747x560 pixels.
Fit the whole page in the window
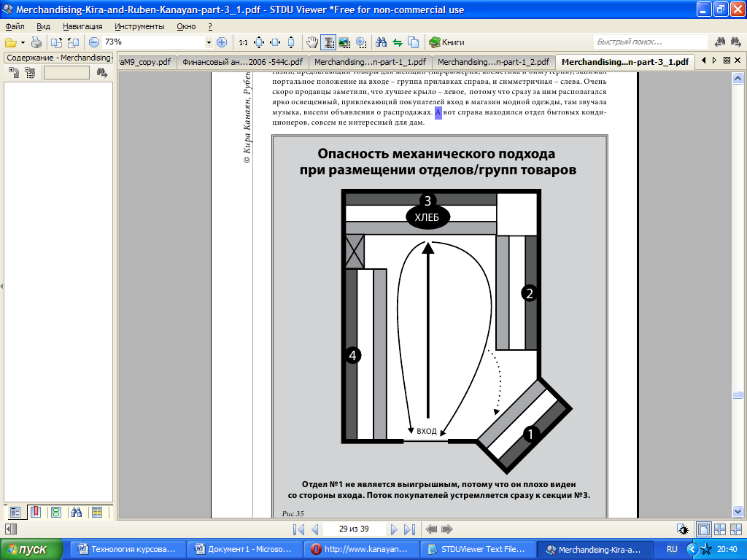259,42
